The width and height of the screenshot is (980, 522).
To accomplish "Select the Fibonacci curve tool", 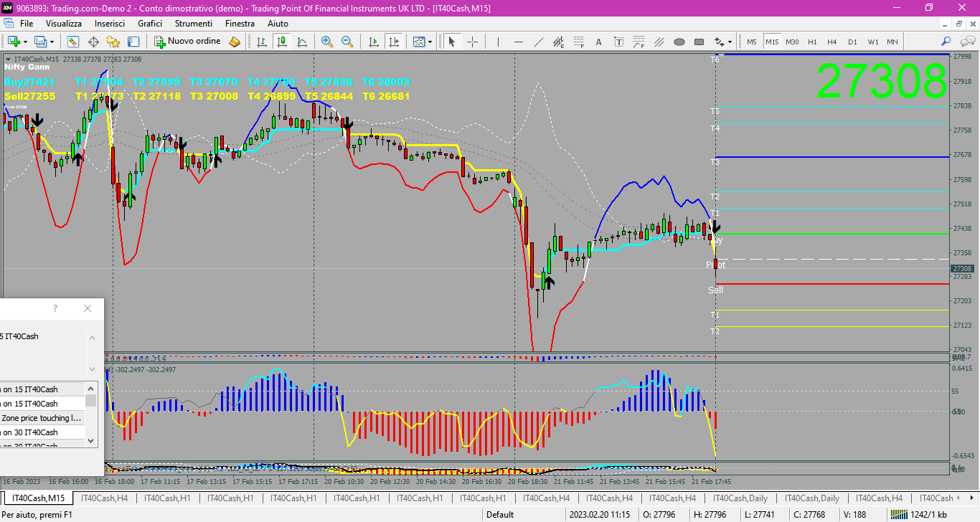I will coord(639,42).
